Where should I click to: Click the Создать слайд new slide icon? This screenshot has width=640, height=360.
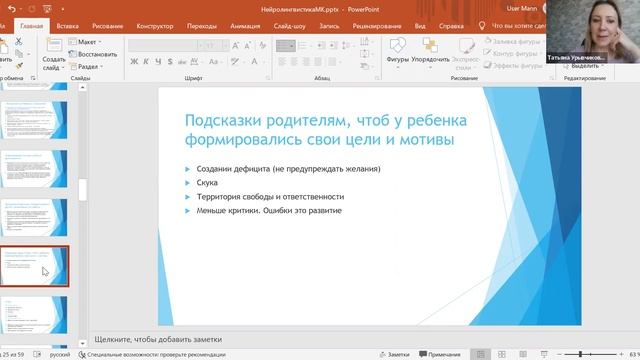click(x=54, y=46)
